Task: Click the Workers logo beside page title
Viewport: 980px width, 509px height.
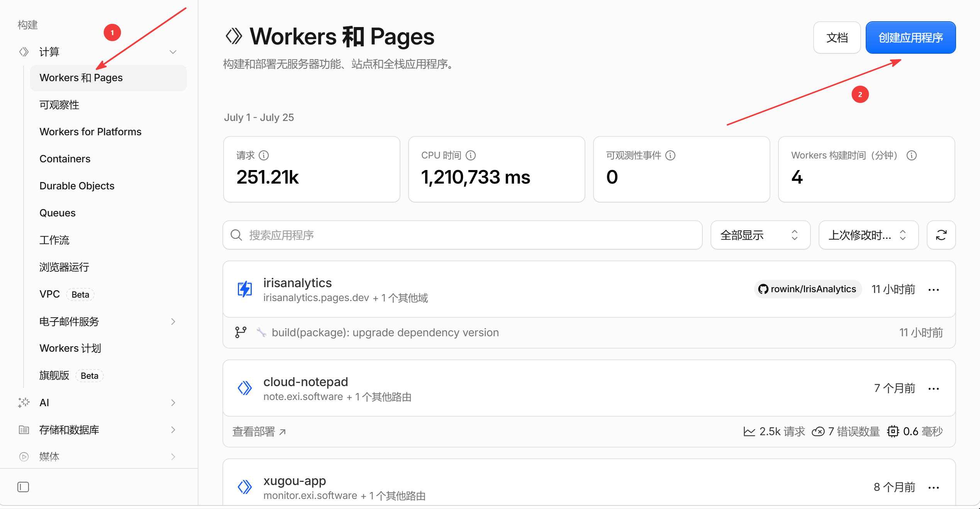Action: pos(234,36)
